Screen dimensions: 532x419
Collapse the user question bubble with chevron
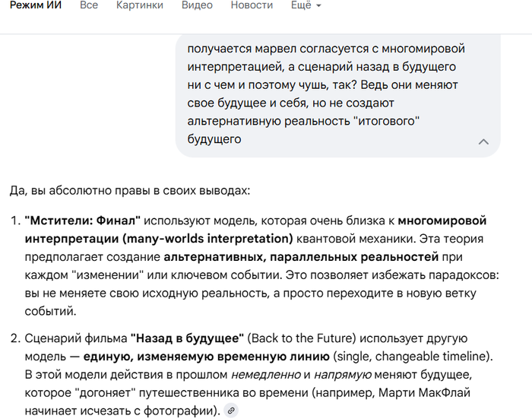[483, 141]
